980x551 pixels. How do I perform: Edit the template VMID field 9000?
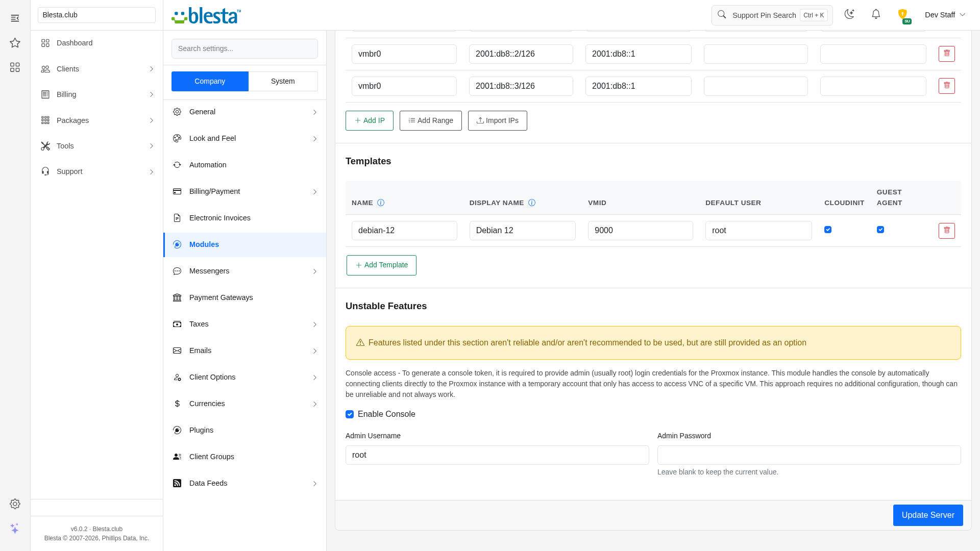641,231
